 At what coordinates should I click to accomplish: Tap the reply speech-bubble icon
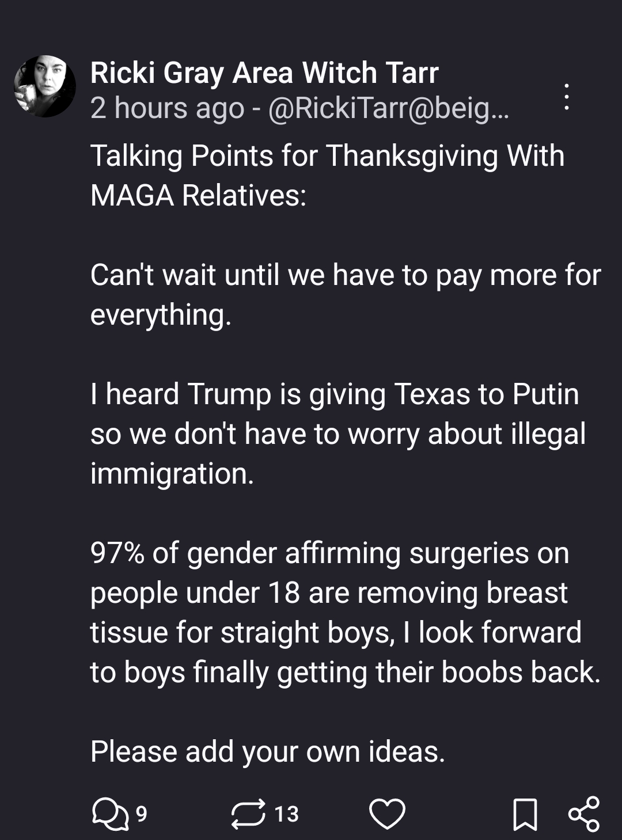tap(110, 814)
